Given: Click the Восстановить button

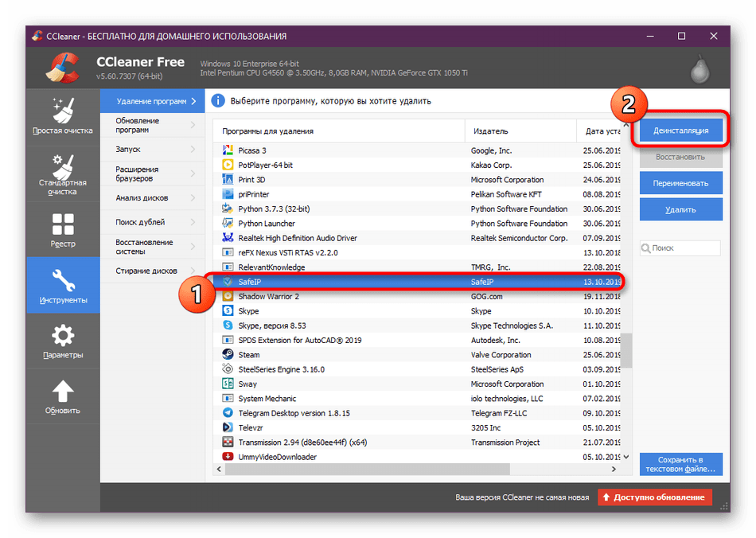Looking at the screenshot, I should pyautogui.click(x=680, y=157).
